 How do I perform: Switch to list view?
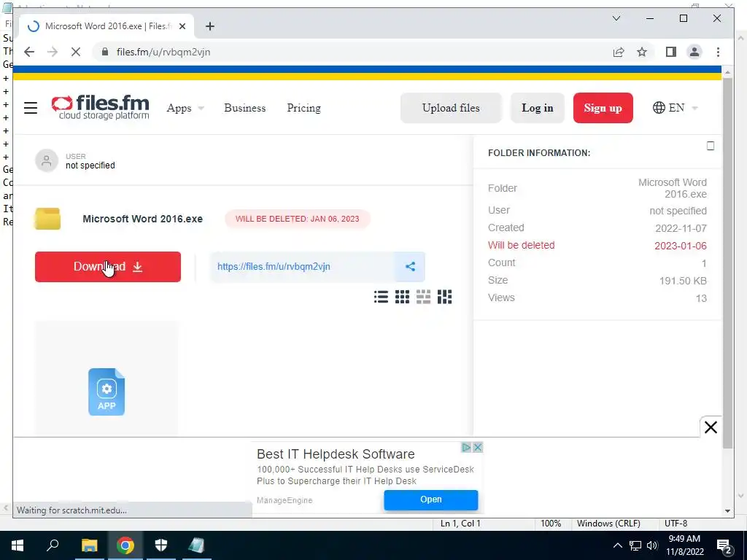381,297
